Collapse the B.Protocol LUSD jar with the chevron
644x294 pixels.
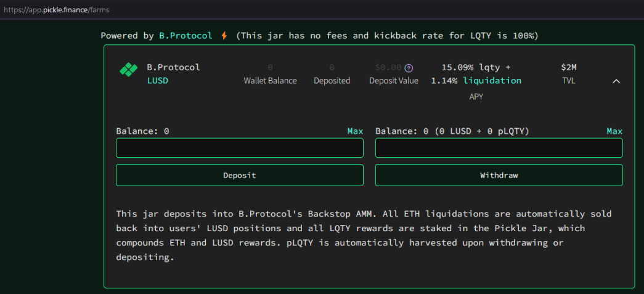point(616,81)
